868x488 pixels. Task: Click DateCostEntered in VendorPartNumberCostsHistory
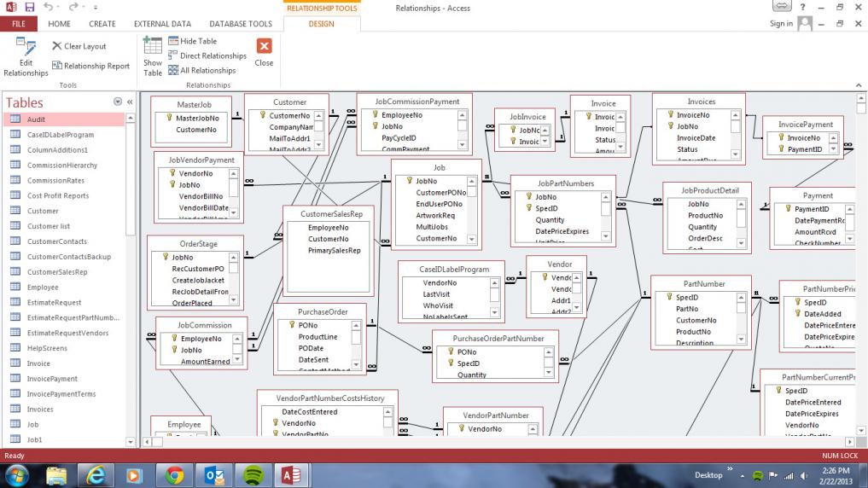pos(310,412)
